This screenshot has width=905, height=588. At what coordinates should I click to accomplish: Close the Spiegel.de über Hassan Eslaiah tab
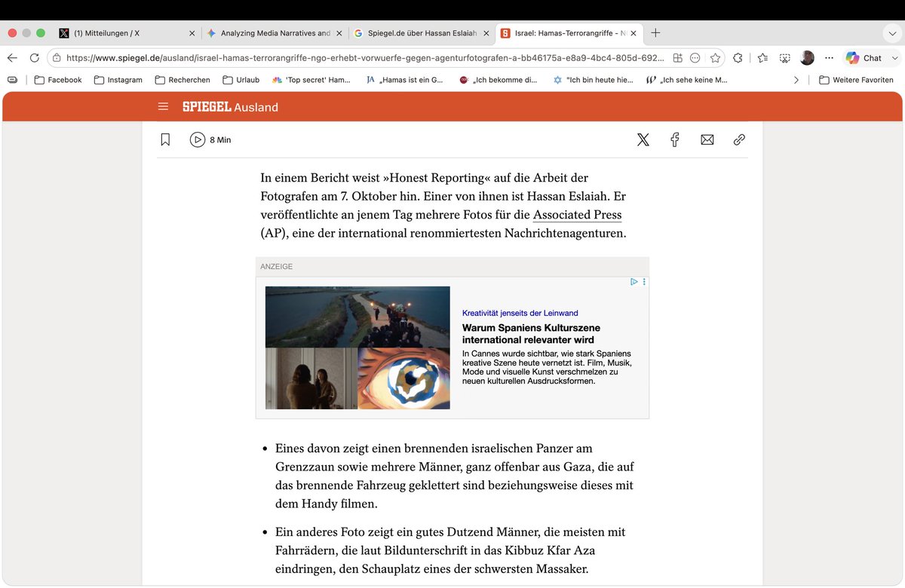tap(486, 33)
